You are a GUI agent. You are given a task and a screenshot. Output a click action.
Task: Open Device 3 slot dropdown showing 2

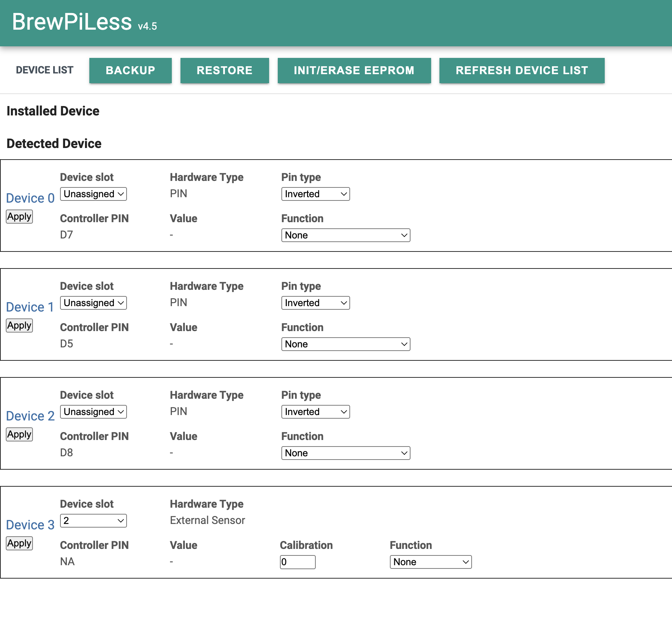coord(93,521)
